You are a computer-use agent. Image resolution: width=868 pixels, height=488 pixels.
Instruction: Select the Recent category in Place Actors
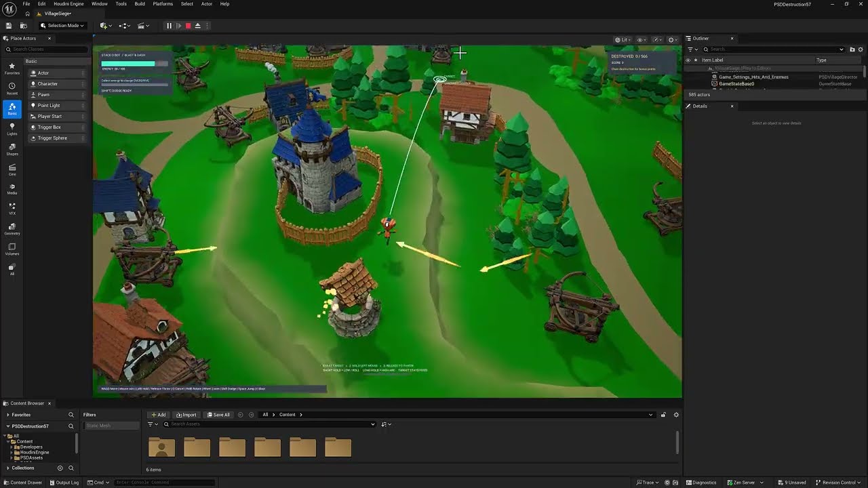pyautogui.click(x=12, y=89)
